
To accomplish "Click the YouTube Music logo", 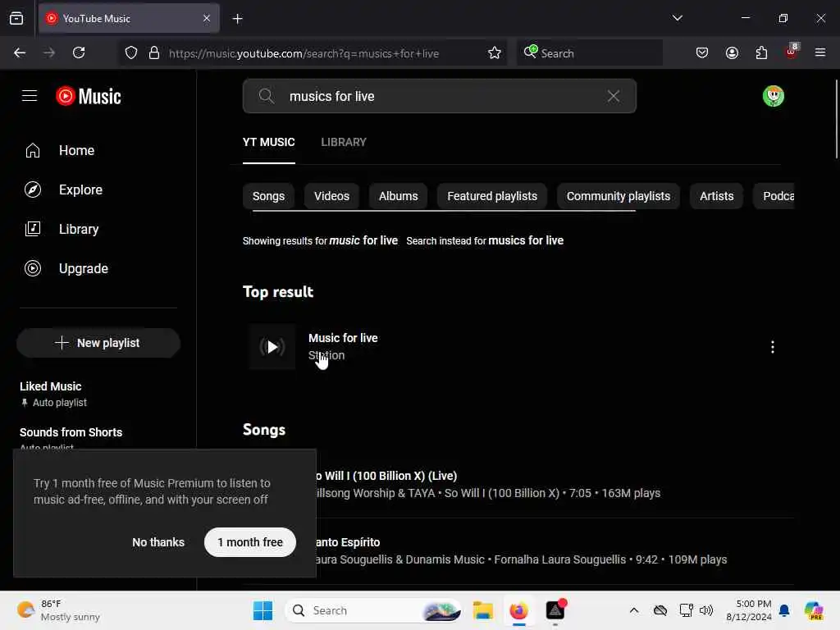I will point(89,97).
